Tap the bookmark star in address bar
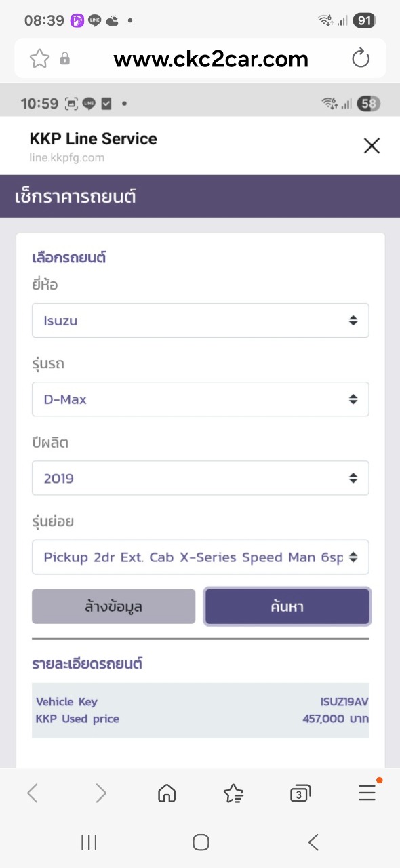 point(40,59)
